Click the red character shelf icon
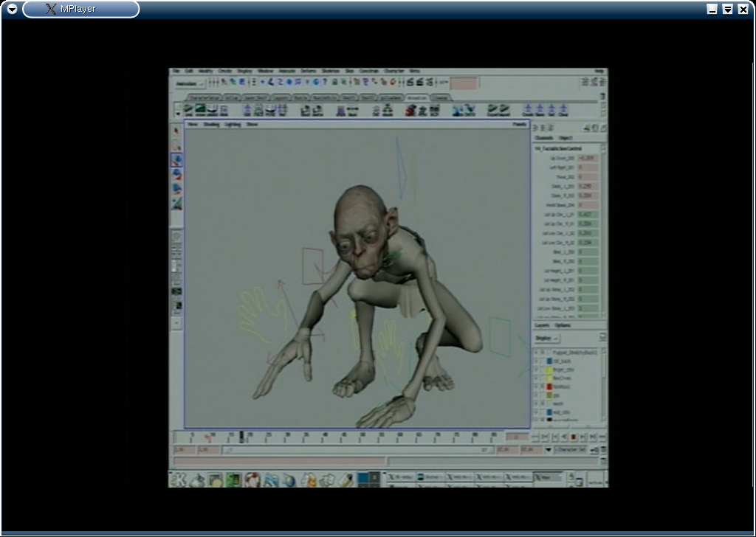This screenshot has height=537, width=756. click(x=410, y=111)
